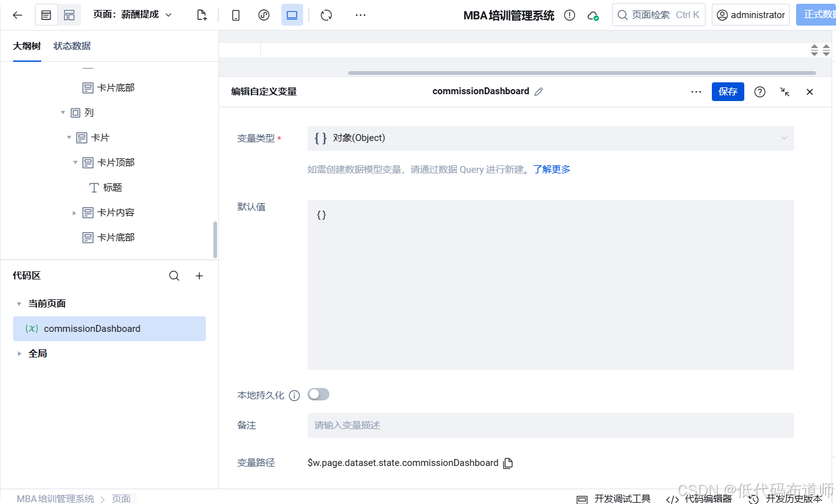The height and width of the screenshot is (504, 836).
Task: Click the MBA培训管理系统 breadcrumb
Action: point(56,498)
